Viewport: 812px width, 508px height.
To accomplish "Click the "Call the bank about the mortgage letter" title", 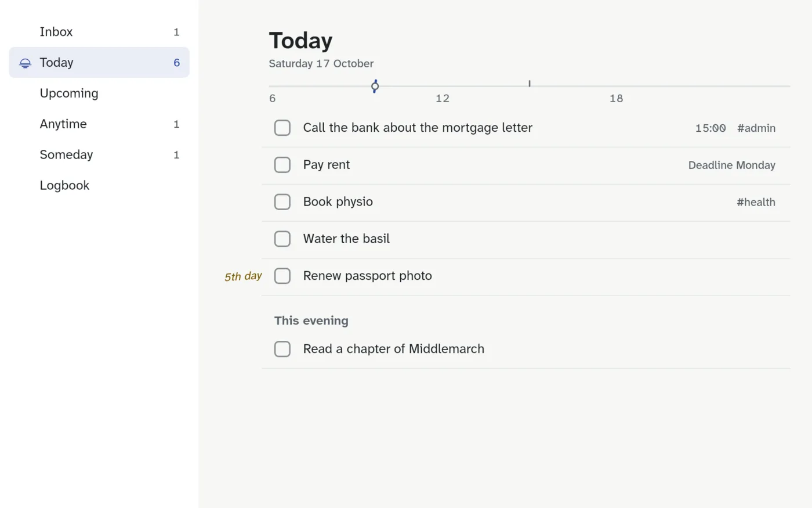I will (x=418, y=128).
